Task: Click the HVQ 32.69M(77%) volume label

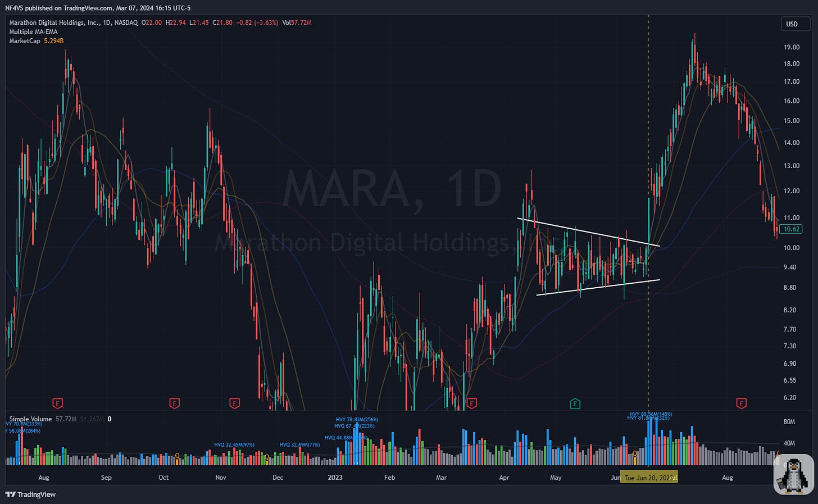Action: coord(300,445)
